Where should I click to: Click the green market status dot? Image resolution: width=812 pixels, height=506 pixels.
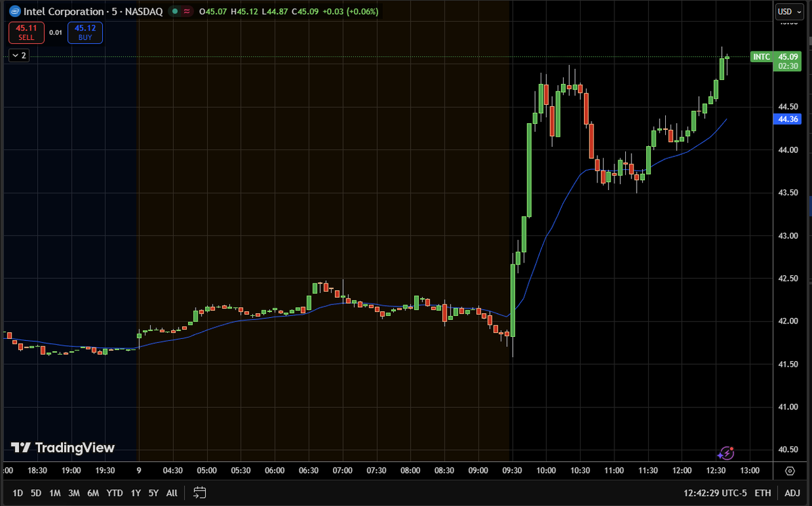point(174,11)
